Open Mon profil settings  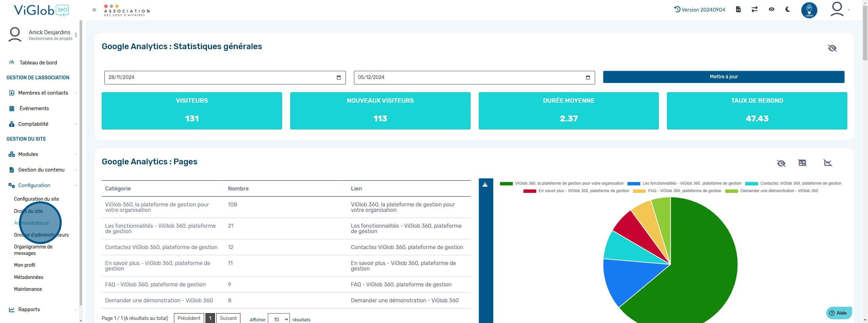24,265
